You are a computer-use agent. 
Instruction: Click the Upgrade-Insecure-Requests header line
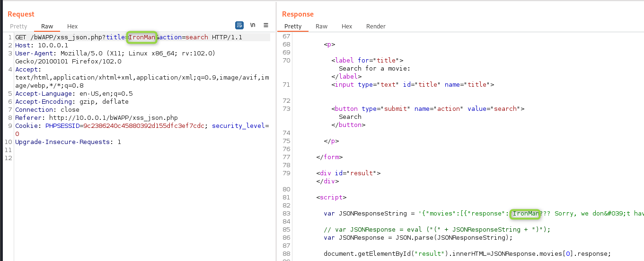click(x=68, y=142)
